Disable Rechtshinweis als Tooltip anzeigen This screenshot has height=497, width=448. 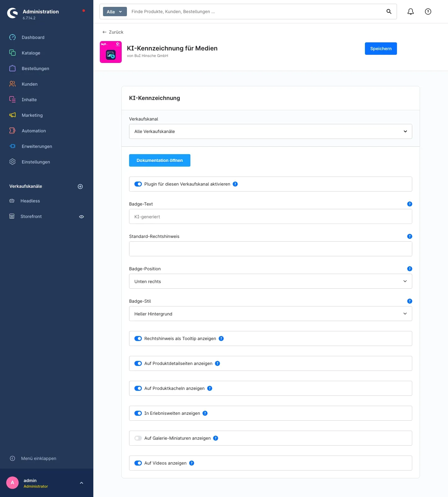[x=138, y=338]
